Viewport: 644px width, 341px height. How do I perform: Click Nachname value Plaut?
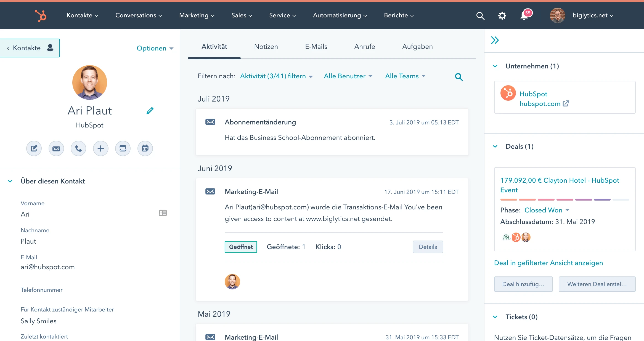[28, 241]
